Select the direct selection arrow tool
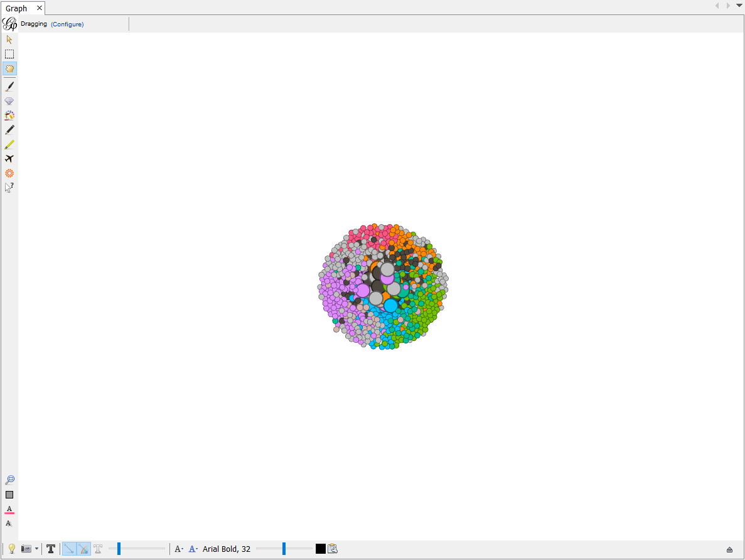This screenshot has height=560, width=745. click(9, 40)
